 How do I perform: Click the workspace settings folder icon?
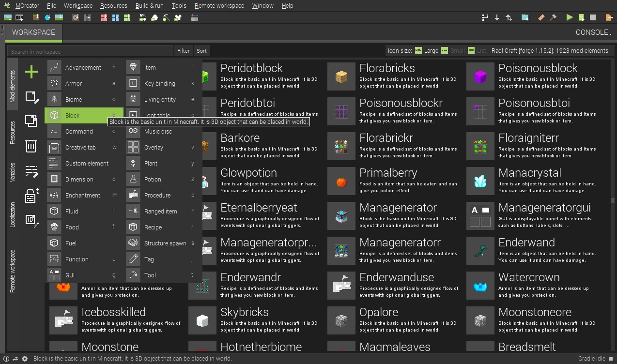pyautogui.click(x=525, y=17)
